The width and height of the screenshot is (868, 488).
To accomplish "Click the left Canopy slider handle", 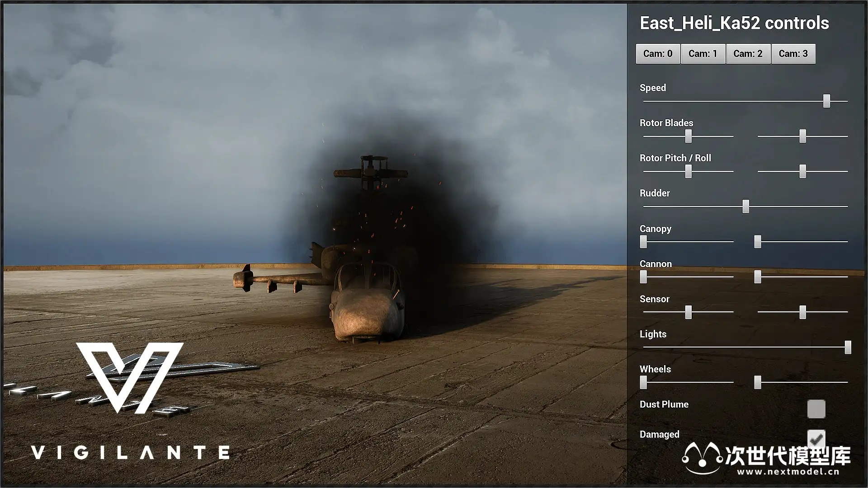I will pyautogui.click(x=643, y=242).
